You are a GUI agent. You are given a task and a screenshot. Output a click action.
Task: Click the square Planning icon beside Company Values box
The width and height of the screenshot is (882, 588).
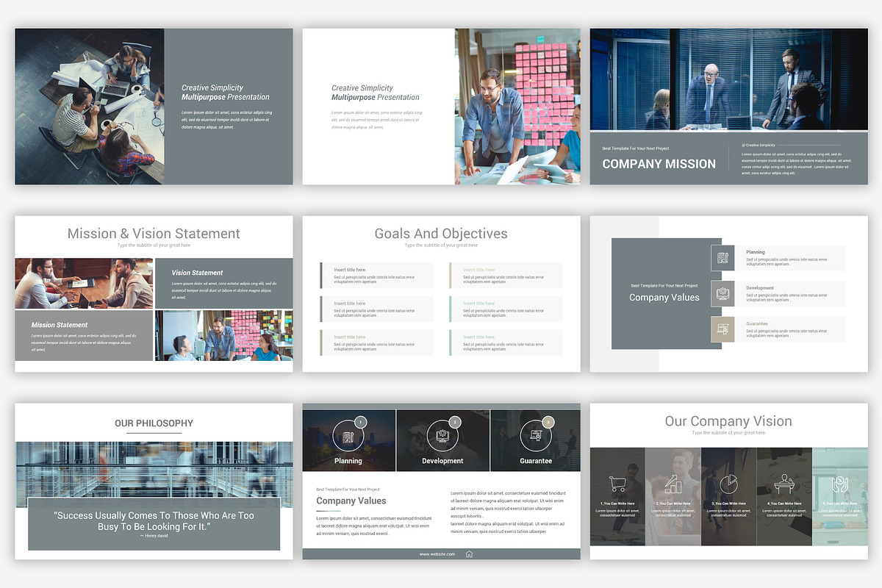[x=723, y=258]
